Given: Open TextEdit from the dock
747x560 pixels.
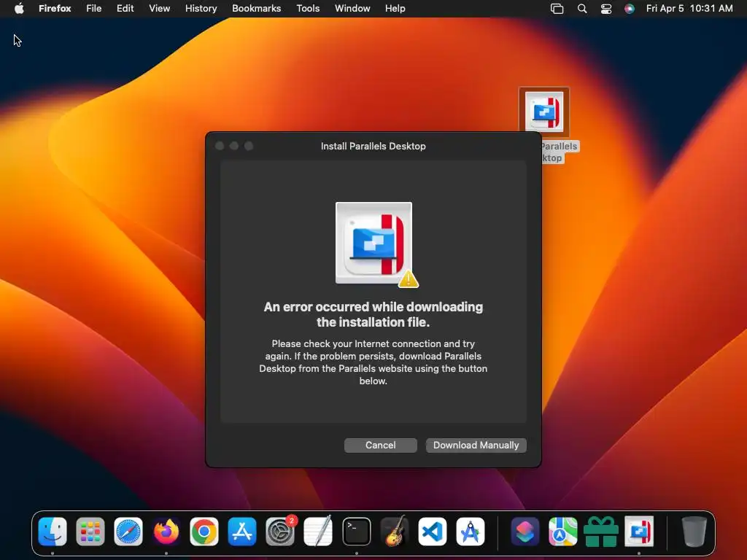Looking at the screenshot, I should click(x=318, y=532).
